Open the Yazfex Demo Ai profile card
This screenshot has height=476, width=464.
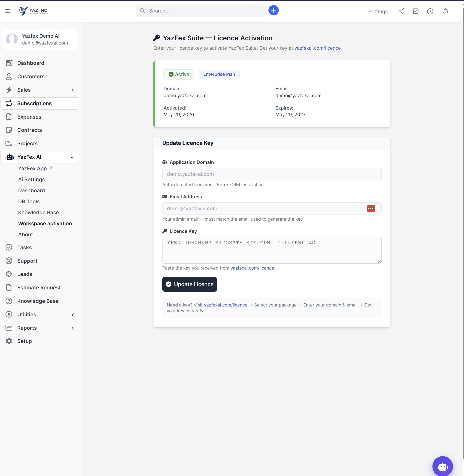[39, 39]
